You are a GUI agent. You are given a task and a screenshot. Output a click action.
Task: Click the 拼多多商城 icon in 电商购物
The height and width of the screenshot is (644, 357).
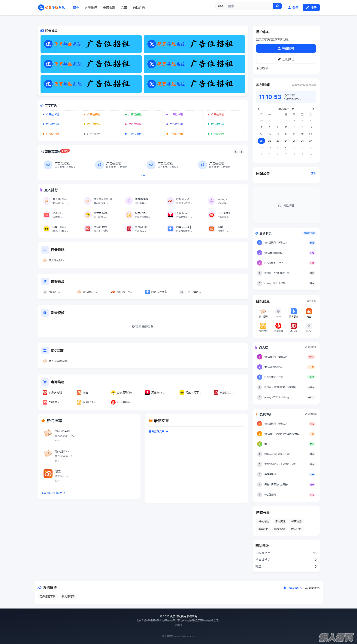[45, 393]
